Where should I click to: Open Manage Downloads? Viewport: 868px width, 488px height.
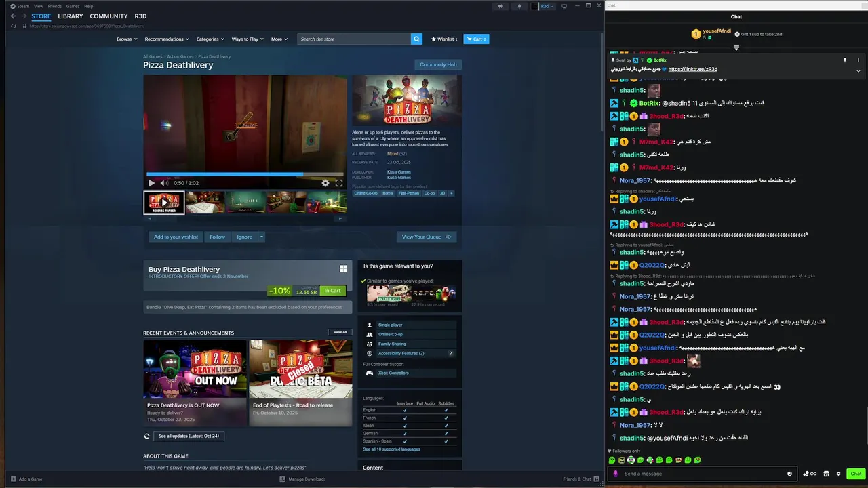pyautogui.click(x=302, y=479)
